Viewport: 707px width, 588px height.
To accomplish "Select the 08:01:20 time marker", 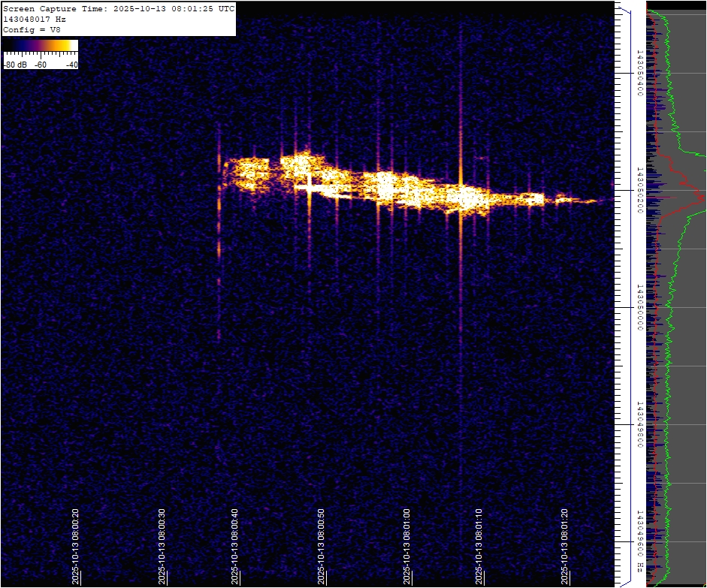I will 565,546.
